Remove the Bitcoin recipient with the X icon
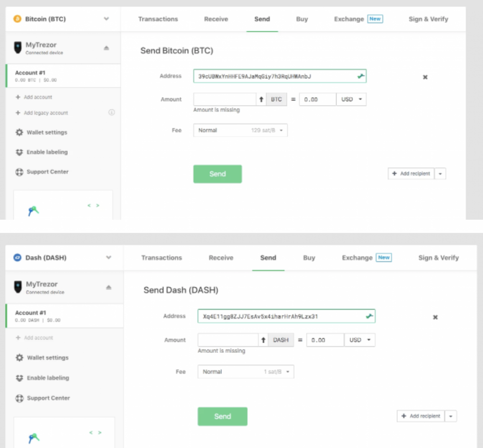483x448 pixels. click(x=425, y=77)
